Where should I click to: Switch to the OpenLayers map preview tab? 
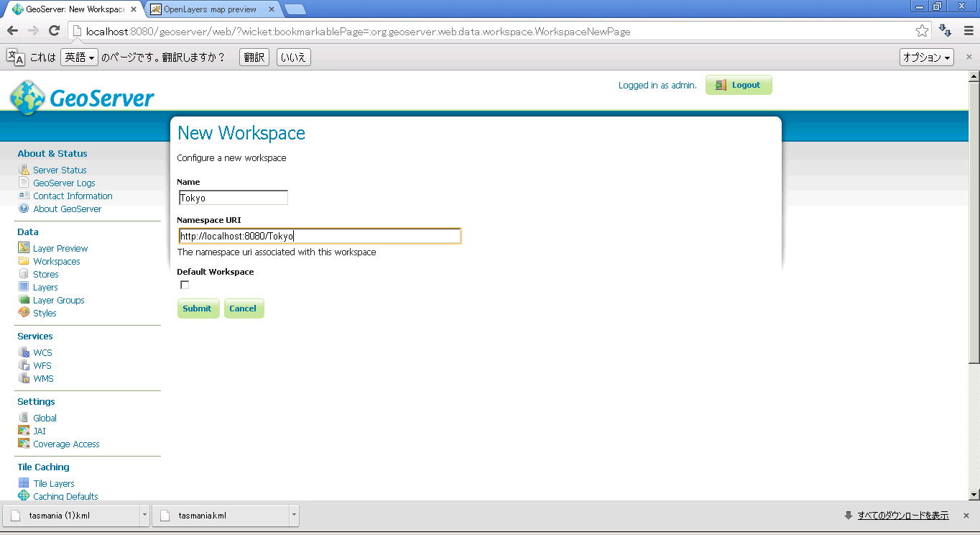pyautogui.click(x=210, y=9)
